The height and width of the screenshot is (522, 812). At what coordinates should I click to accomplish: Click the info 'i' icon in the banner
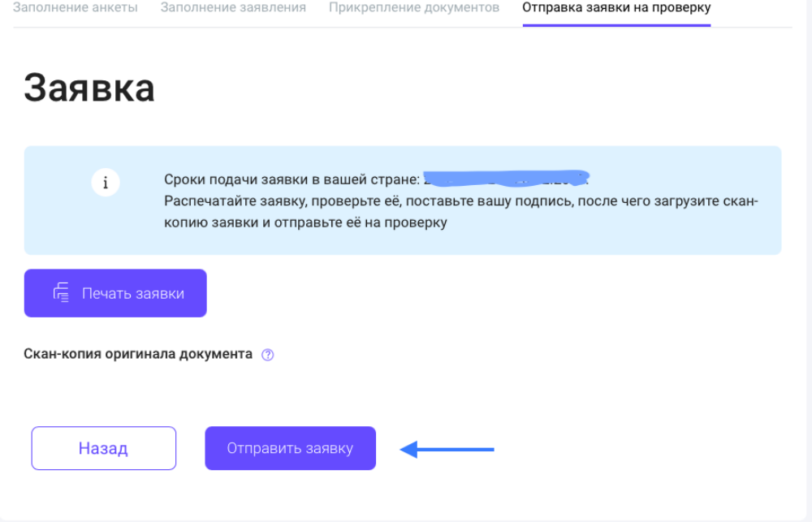click(x=105, y=183)
